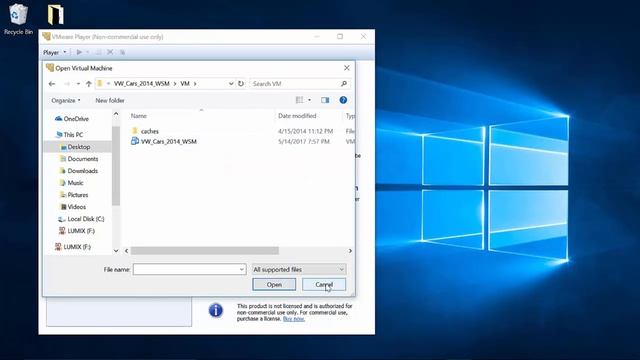This screenshot has width=640, height=360.
Task: Go up one folder level
Action: pos(89,84)
